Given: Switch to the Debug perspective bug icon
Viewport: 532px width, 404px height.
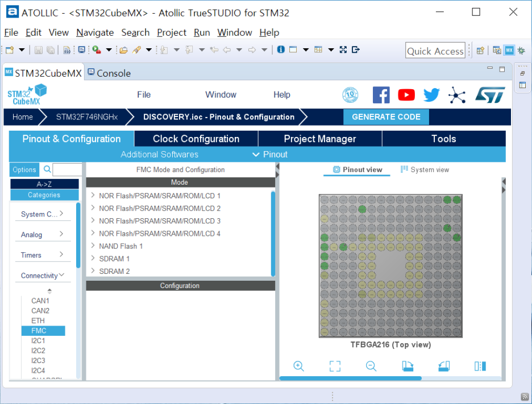Looking at the screenshot, I should (x=521, y=50).
